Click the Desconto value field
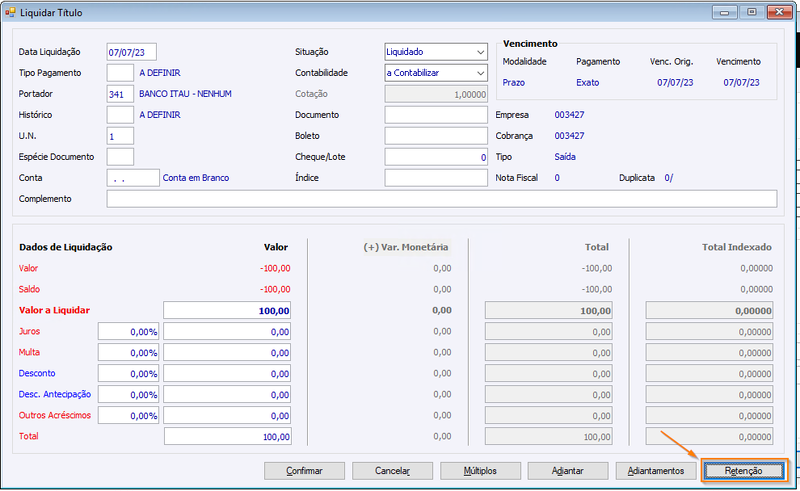The width and height of the screenshot is (800, 491). point(227,374)
